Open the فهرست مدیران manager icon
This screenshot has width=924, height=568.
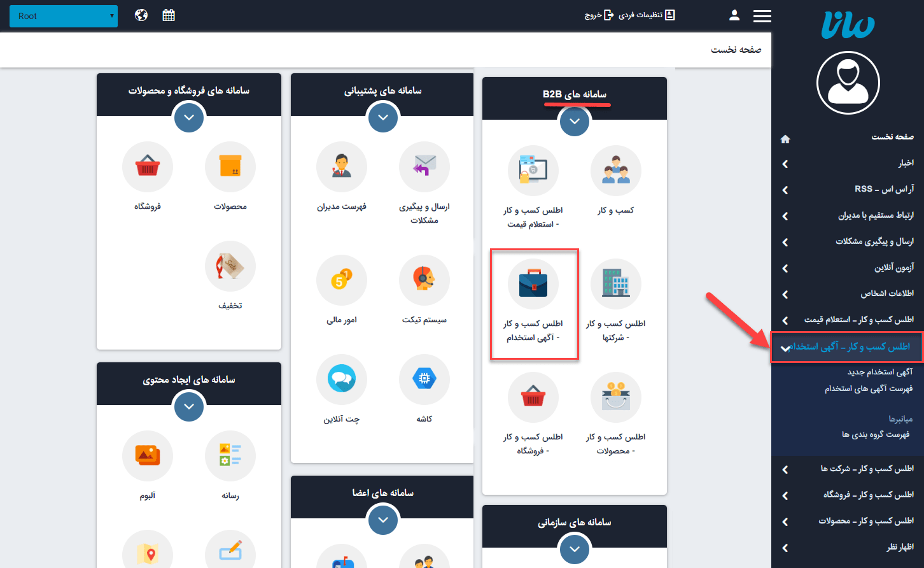tap(342, 167)
